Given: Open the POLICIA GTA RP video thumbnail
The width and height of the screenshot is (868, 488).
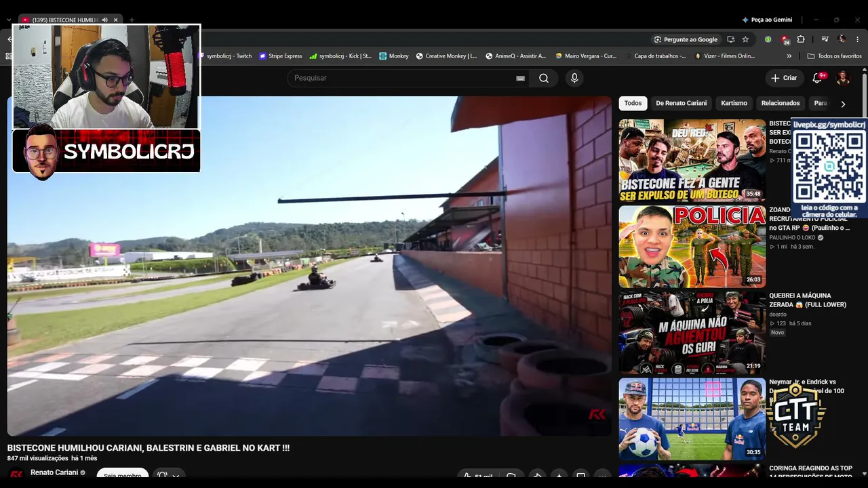Looking at the screenshot, I should tap(692, 247).
